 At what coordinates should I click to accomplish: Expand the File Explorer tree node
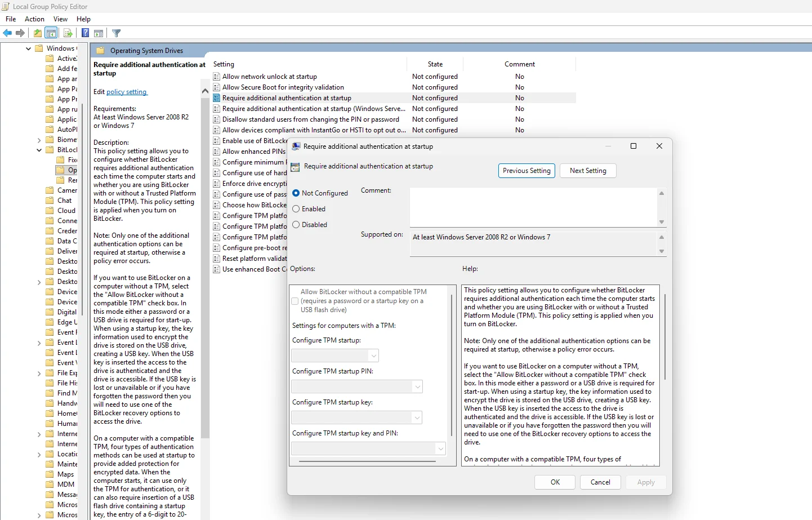point(39,373)
